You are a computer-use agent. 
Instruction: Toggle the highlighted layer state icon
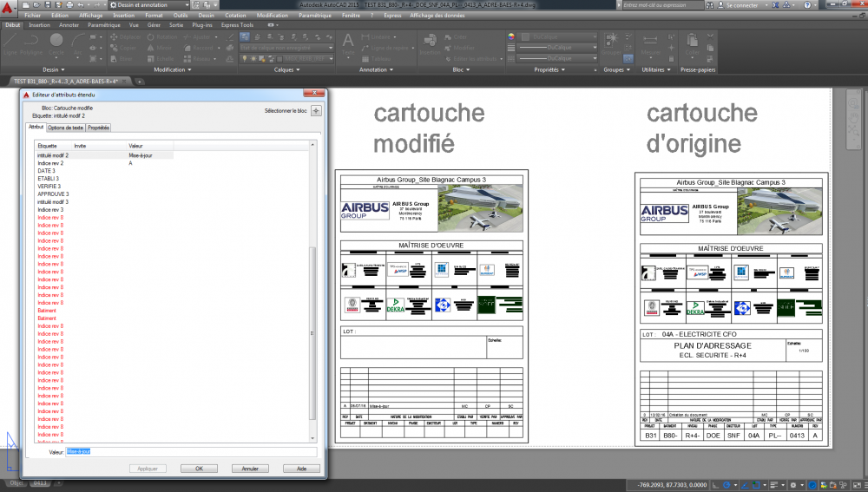point(245,37)
